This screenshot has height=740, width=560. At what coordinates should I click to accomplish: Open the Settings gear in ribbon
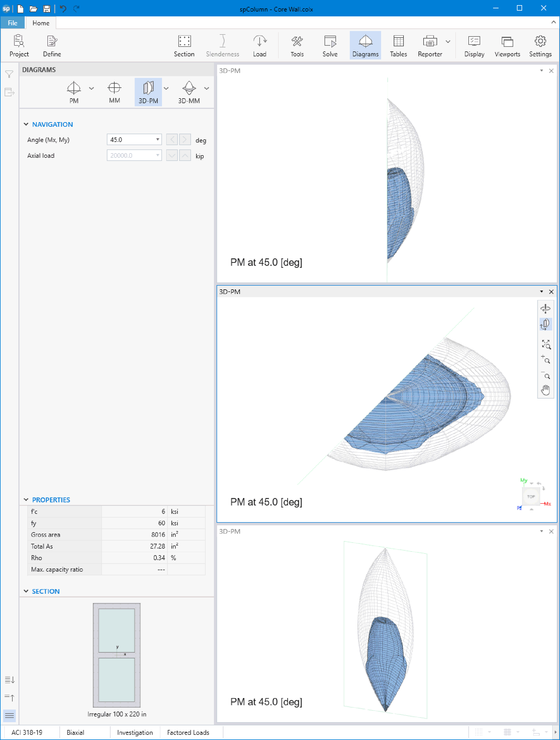click(x=540, y=45)
